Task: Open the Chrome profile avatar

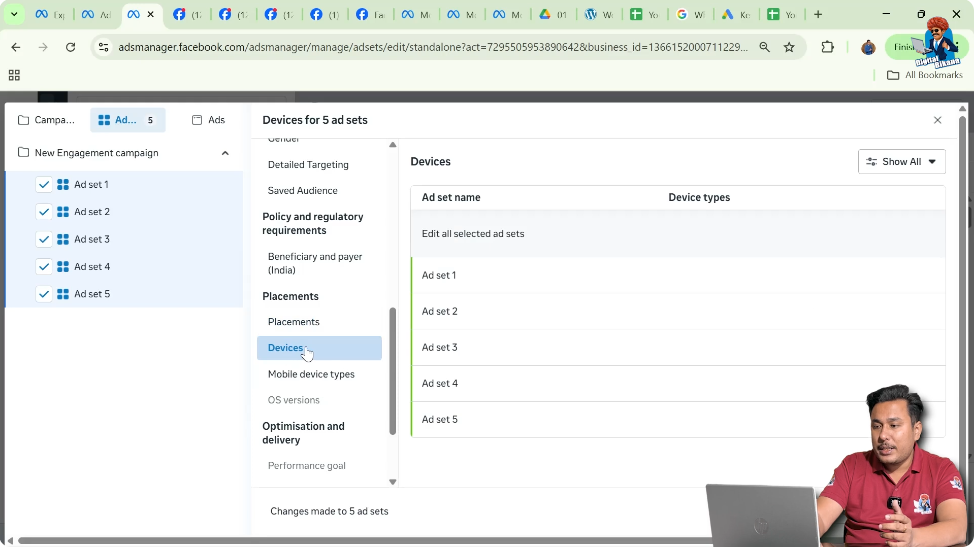Action: pyautogui.click(x=868, y=47)
